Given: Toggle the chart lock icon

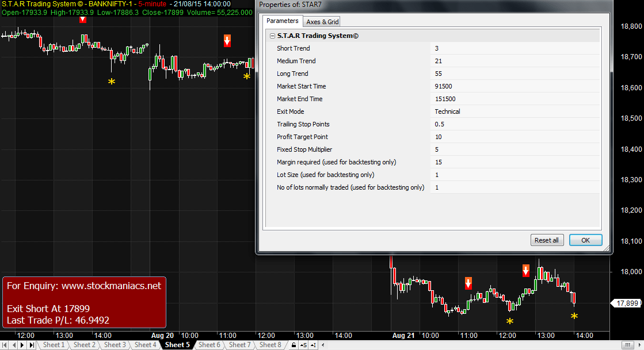Looking at the screenshot, I should coord(294,345).
